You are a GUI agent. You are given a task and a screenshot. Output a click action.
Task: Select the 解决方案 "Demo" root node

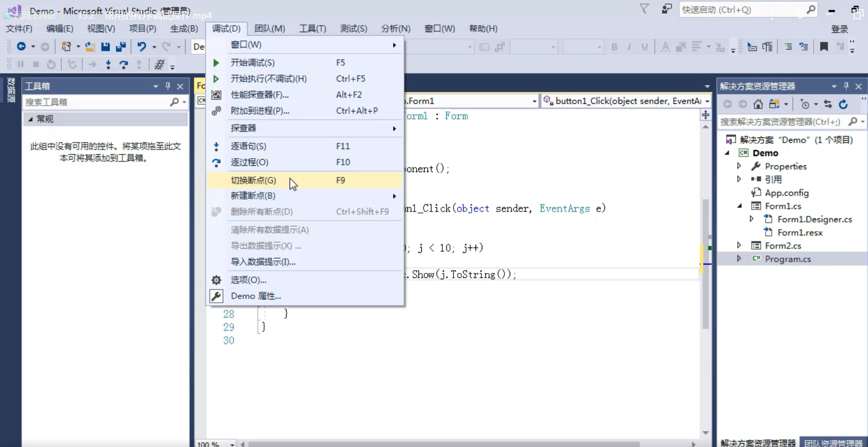pyautogui.click(x=796, y=140)
